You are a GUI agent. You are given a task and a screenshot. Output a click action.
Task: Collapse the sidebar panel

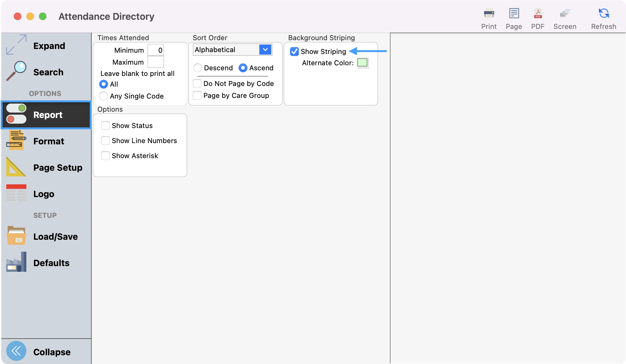click(x=16, y=351)
